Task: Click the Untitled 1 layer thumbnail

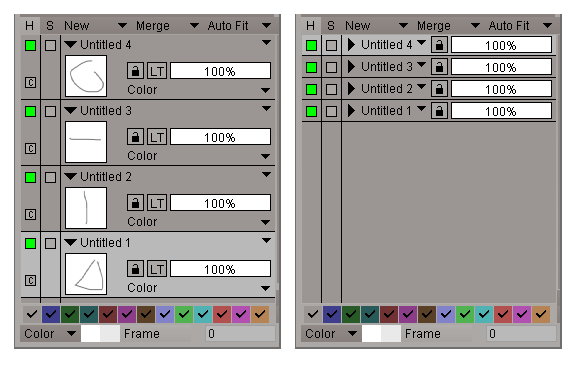Action: 86,274
